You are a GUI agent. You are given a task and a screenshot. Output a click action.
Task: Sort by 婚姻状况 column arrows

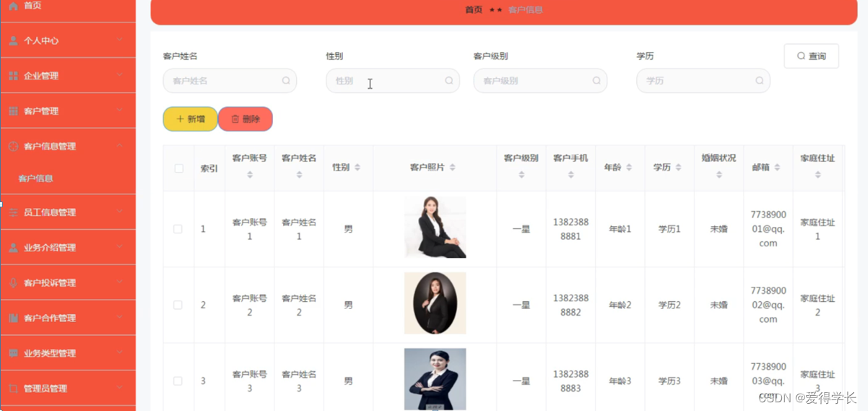(719, 175)
